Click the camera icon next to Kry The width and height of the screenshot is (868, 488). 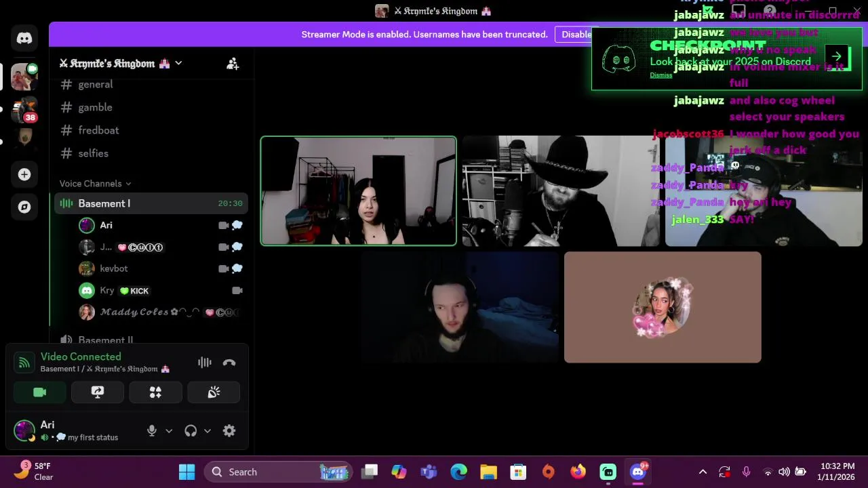pos(237,290)
